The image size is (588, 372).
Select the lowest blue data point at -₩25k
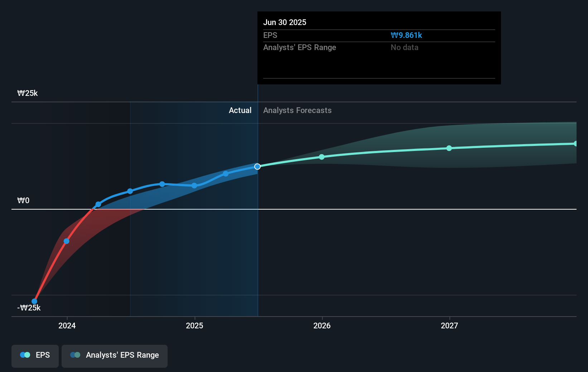(34, 301)
